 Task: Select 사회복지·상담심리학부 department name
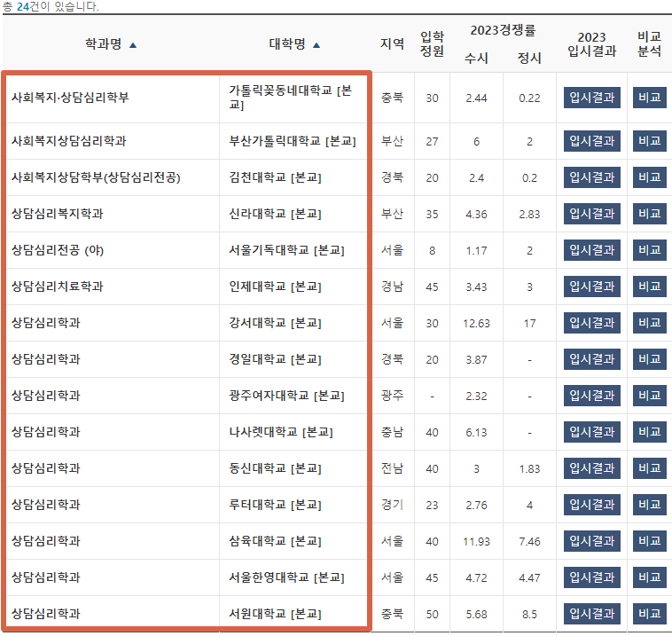[x=70, y=98]
